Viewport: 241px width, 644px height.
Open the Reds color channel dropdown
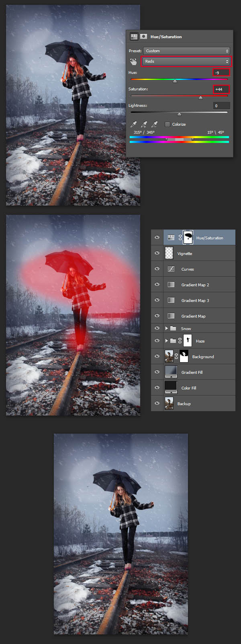tap(186, 61)
